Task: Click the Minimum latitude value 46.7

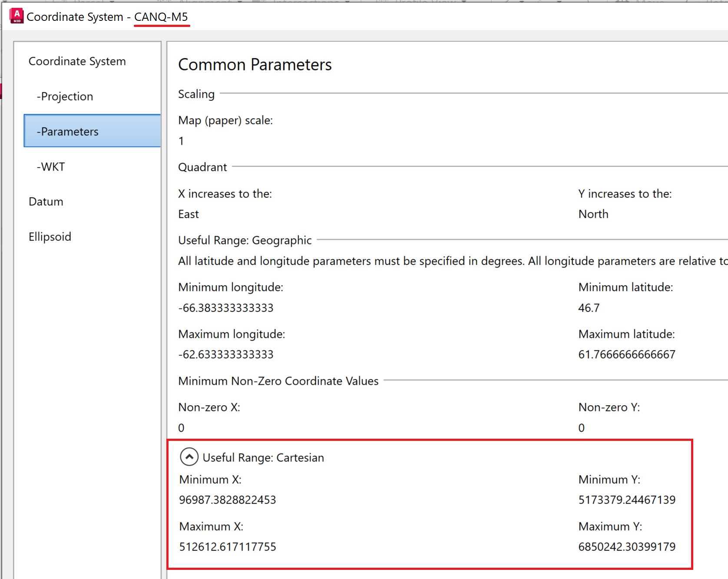Action: (x=589, y=308)
